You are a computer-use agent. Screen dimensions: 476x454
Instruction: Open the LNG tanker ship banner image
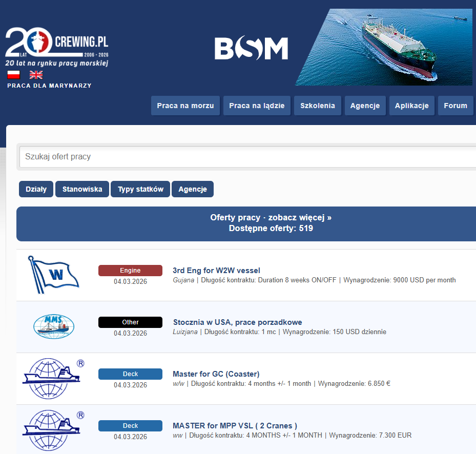tap(384, 47)
